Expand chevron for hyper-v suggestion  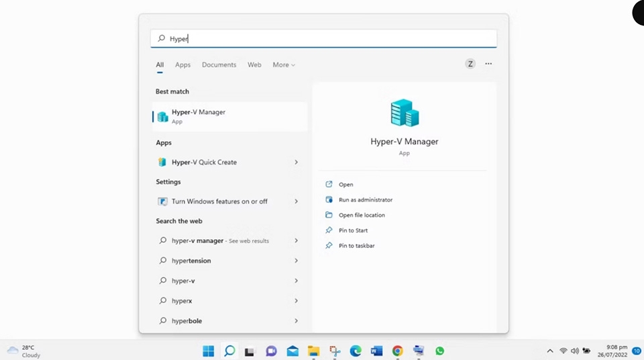pos(296,281)
